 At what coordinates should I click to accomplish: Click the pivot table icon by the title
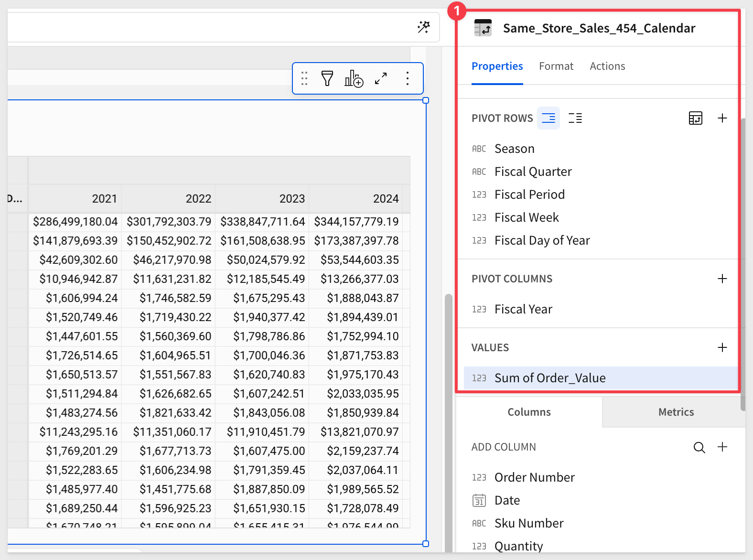pos(483,28)
